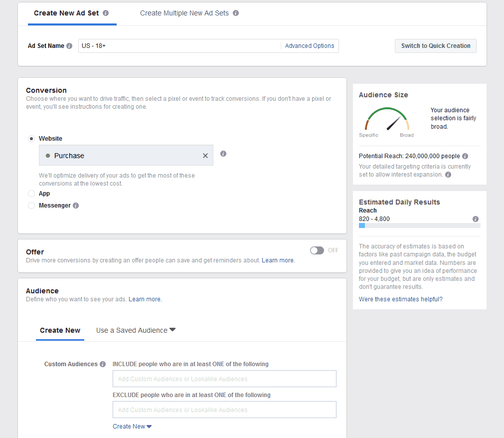Select the Website conversion radio button
The width and height of the screenshot is (504, 438).
click(x=31, y=139)
